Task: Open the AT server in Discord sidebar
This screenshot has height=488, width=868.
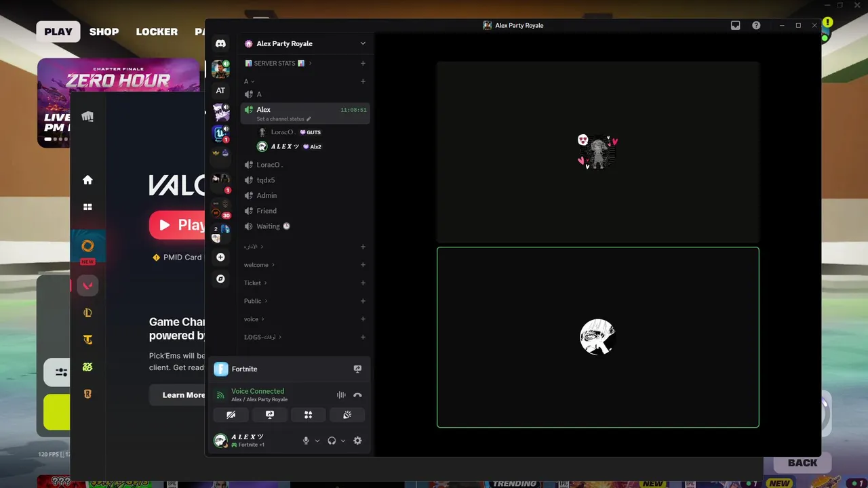Action: tap(220, 91)
